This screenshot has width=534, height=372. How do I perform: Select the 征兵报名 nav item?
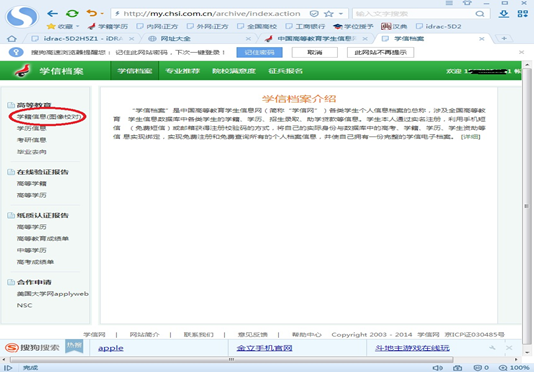coord(285,71)
